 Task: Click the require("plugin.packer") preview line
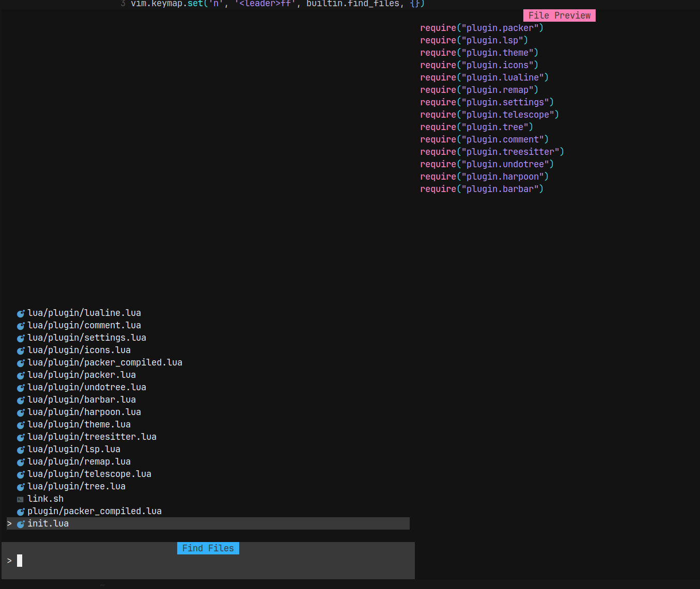(x=481, y=27)
